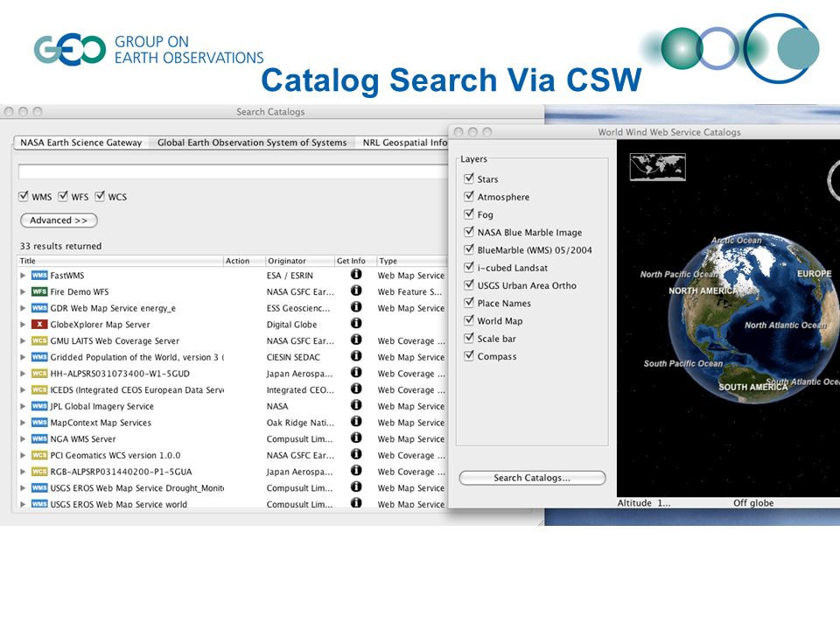The width and height of the screenshot is (840, 630).
Task: Expand GMU LAITS Web Coverage Server row
Action: point(23,340)
